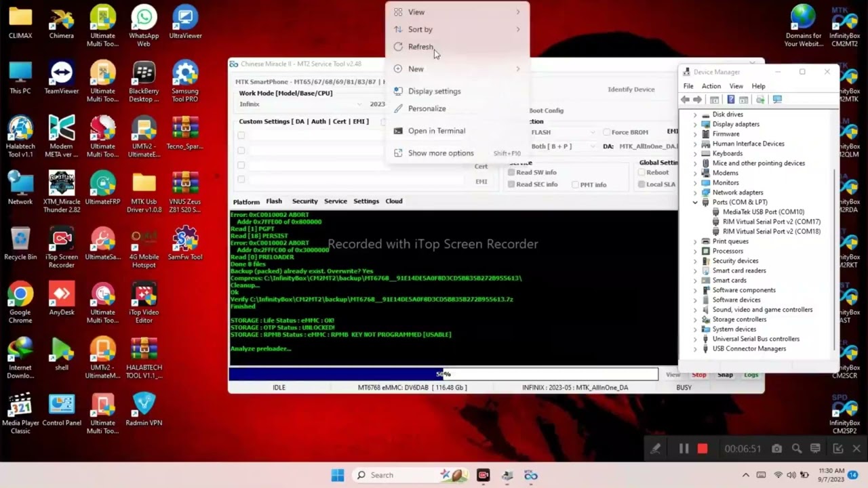
Task: Click the Device Manager back arrow
Action: pyautogui.click(x=685, y=100)
